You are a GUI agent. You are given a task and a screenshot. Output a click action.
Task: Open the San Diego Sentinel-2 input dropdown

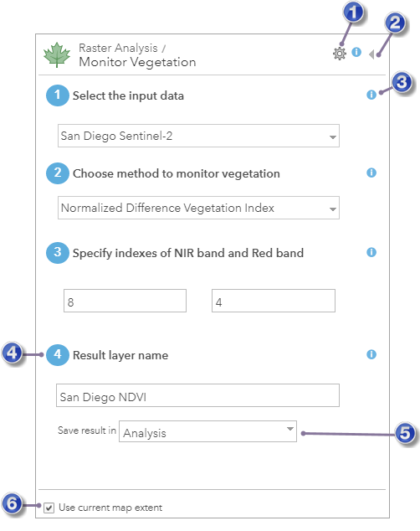(x=198, y=136)
